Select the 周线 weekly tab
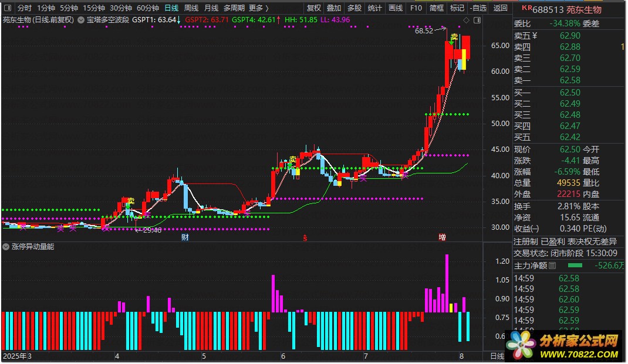 (191, 8)
